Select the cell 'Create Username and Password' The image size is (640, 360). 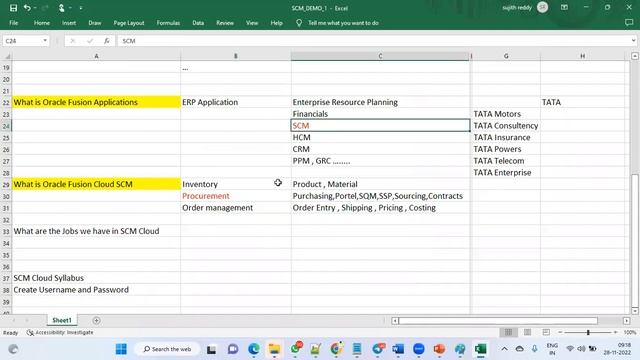[x=96, y=290]
